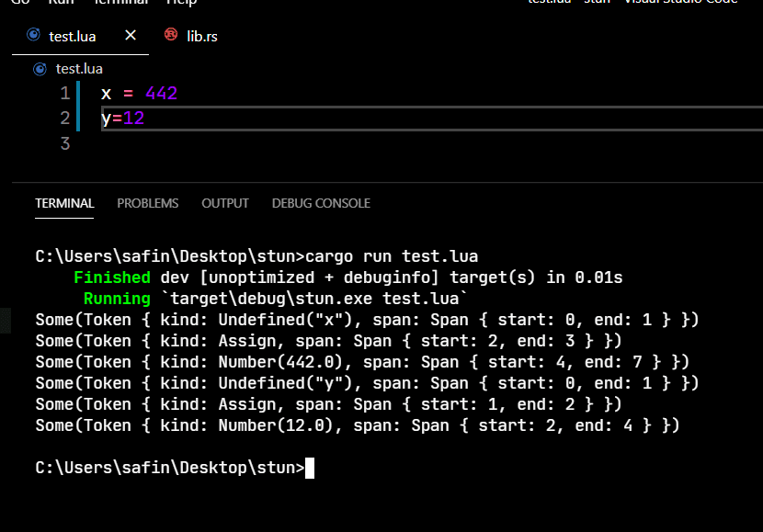Click the Lua icon in the breadcrumb

[x=40, y=69]
